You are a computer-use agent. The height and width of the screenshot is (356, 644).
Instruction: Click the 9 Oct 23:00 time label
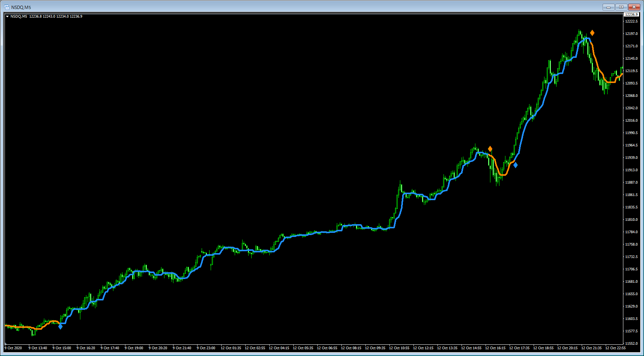[x=206, y=348]
